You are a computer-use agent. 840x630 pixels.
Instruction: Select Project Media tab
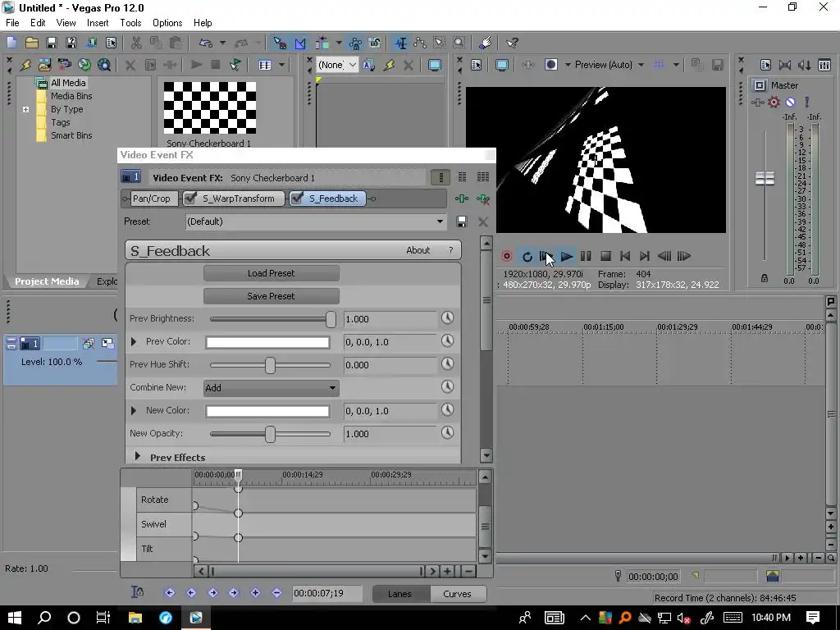[47, 281]
